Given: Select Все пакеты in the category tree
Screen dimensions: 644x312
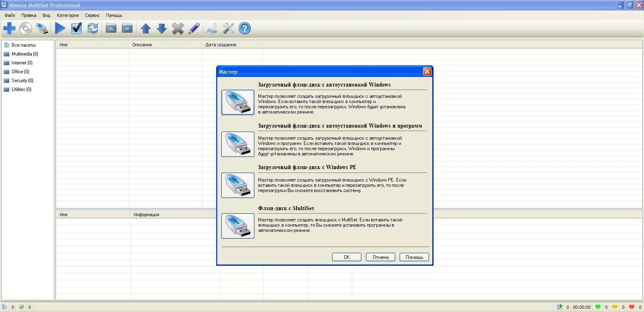Looking at the screenshot, I should pos(23,45).
